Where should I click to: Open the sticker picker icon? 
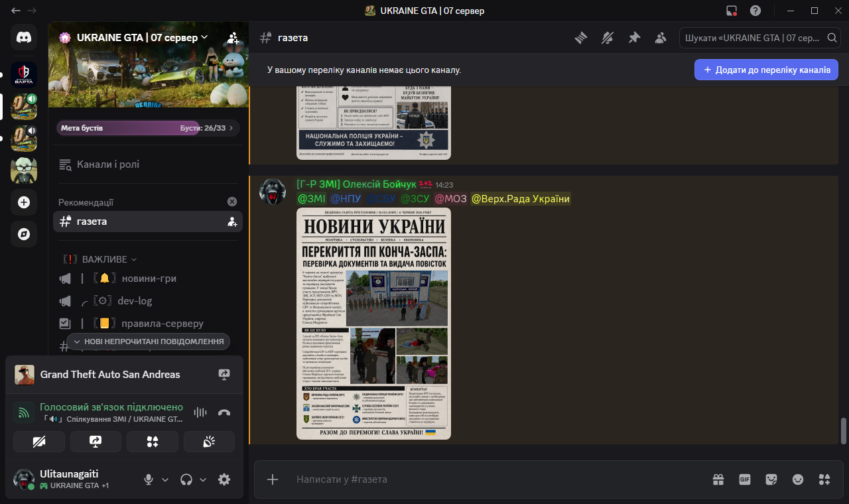[771, 479]
